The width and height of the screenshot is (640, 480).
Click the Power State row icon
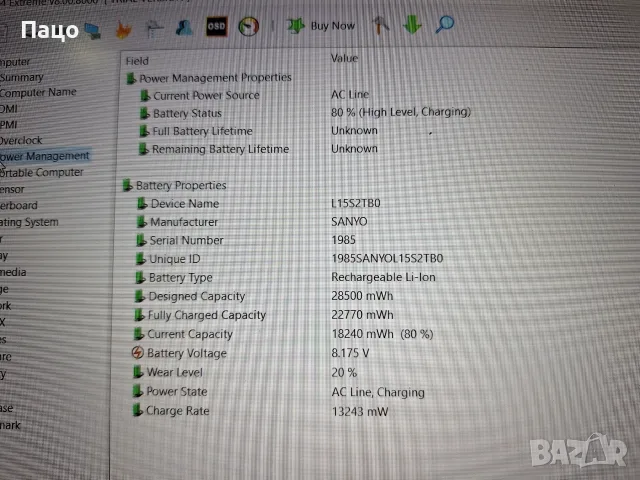point(138,391)
